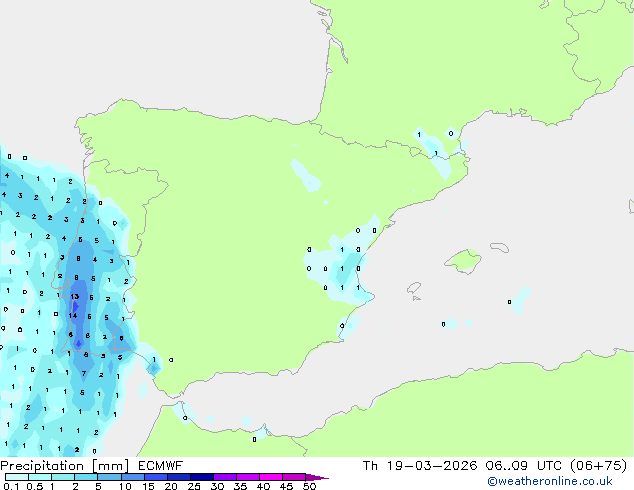The height and width of the screenshot is (490, 634).
Task: Click the 15–20 mm legend swatch
Action: point(156,477)
